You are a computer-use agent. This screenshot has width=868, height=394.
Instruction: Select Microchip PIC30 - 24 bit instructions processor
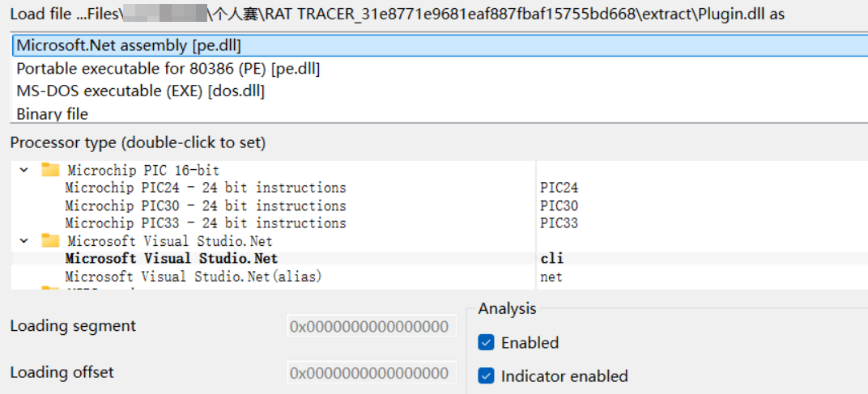pyautogui.click(x=205, y=205)
